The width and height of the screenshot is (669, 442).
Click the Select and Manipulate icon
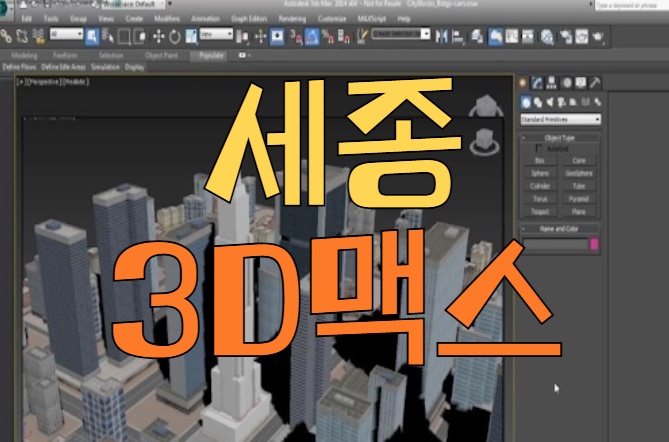(x=260, y=37)
